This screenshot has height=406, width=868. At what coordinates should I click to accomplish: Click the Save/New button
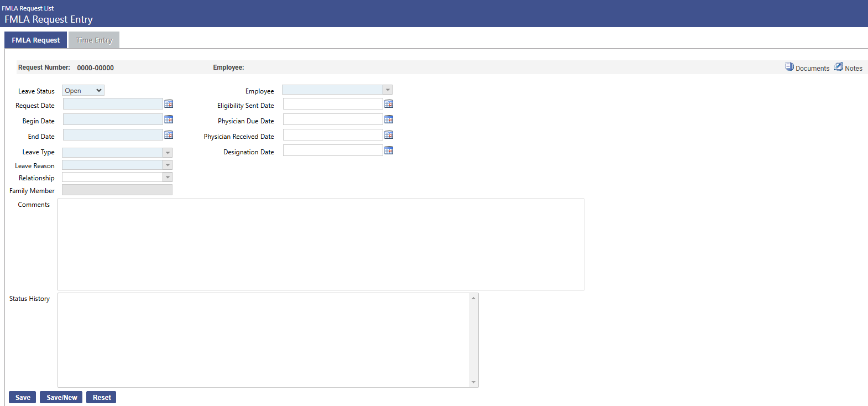click(x=61, y=397)
